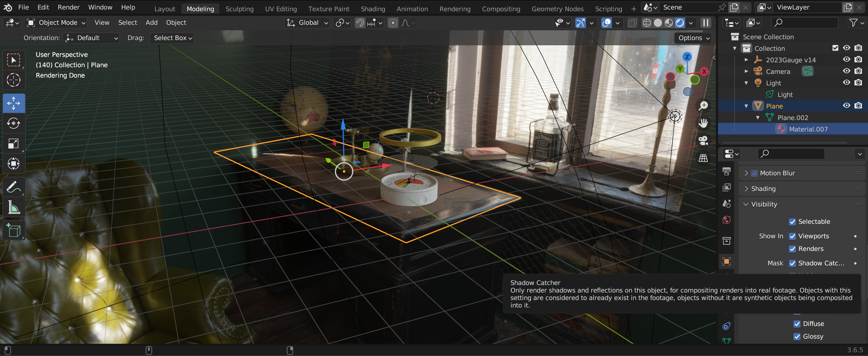Click the Transform tool icon
The image size is (868, 356).
pos(14,164)
